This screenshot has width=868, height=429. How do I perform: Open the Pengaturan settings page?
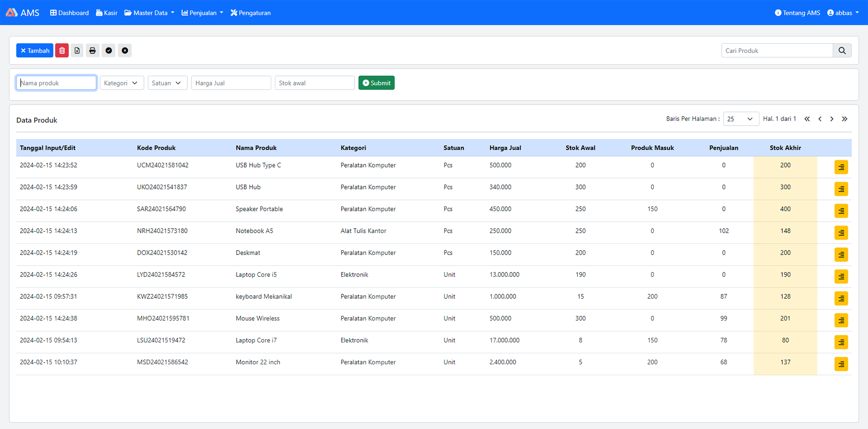(x=251, y=13)
